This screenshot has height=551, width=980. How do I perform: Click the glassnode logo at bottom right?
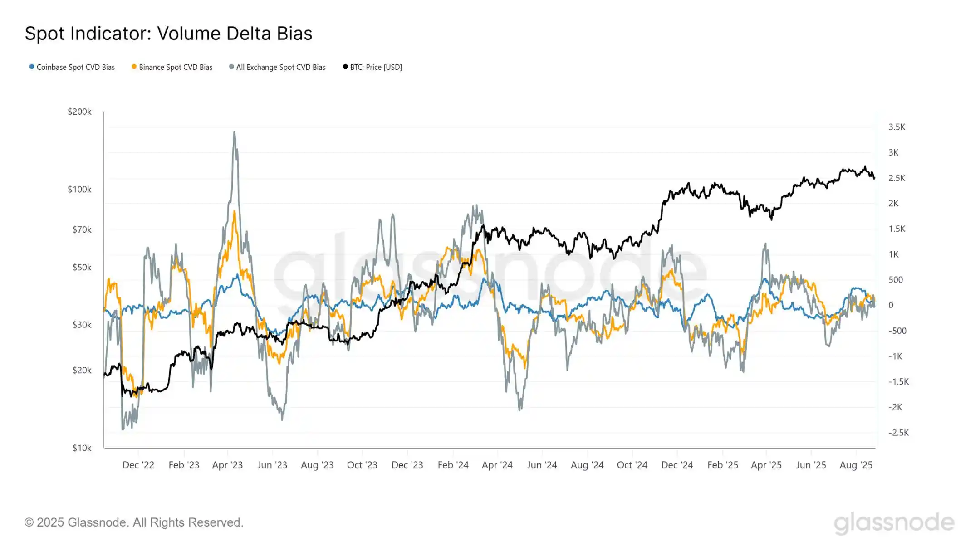894,523
